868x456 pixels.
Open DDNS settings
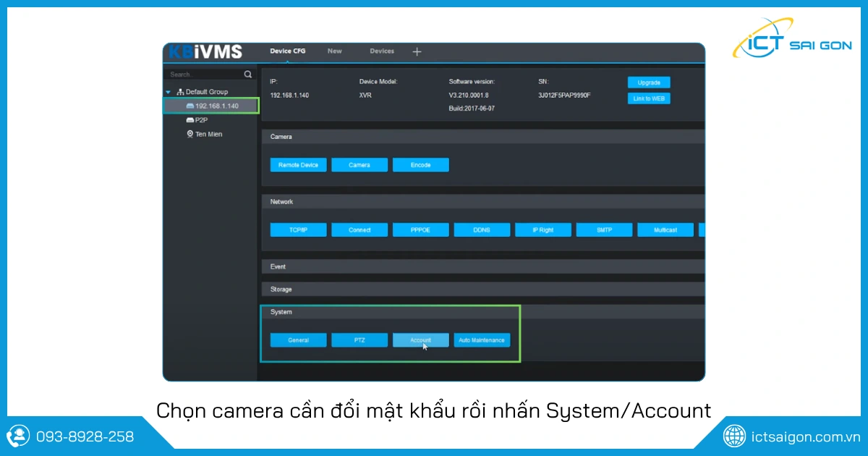[482, 230]
